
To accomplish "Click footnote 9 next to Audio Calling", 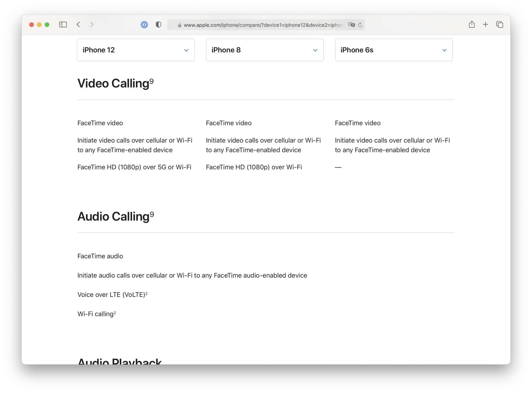I will (152, 213).
